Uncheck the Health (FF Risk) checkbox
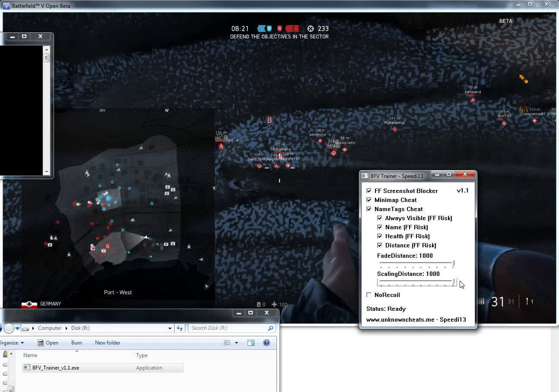This screenshot has height=392, width=559. (380, 236)
